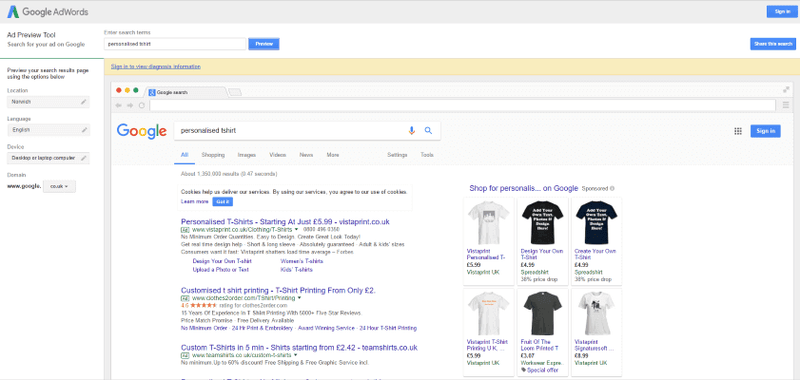Screen dimensions: 800x380
Task: Edit Language using the pencil icon
Action: [84, 130]
